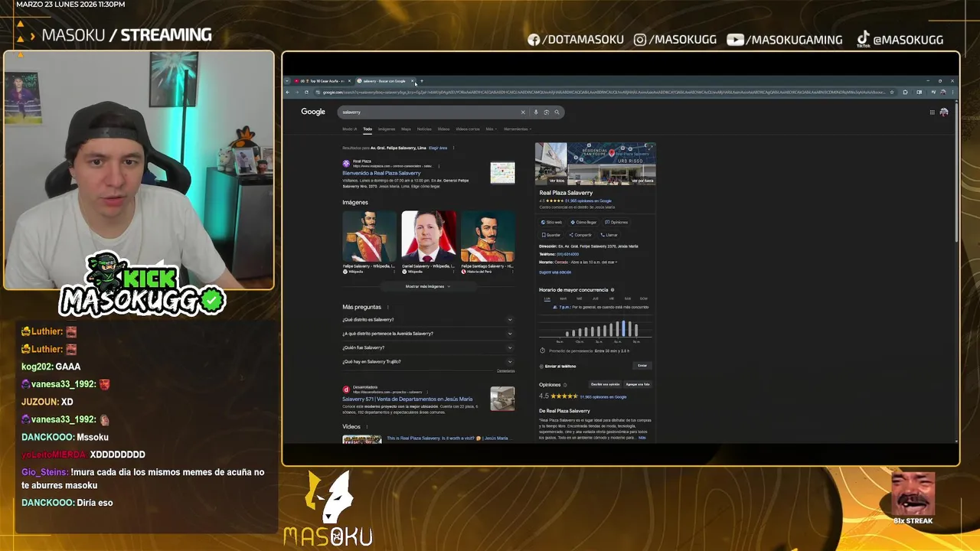The height and width of the screenshot is (551, 980).
Task: Search by image with Lens icon
Action: pyautogui.click(x=546, y=112)
